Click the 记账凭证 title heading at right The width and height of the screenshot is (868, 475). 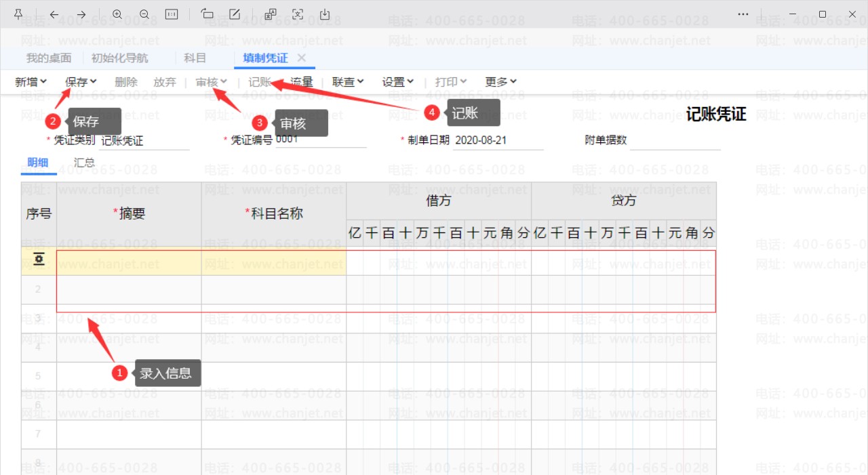(716, 114)
